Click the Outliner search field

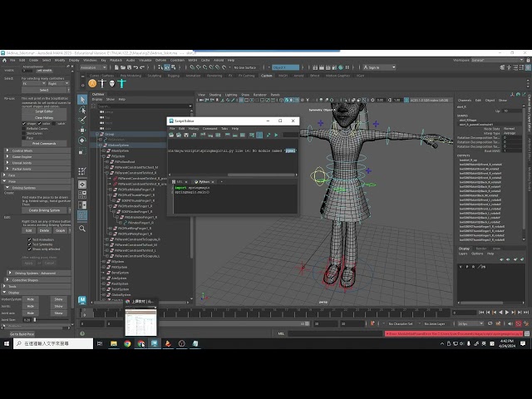[x=145, y=106]
